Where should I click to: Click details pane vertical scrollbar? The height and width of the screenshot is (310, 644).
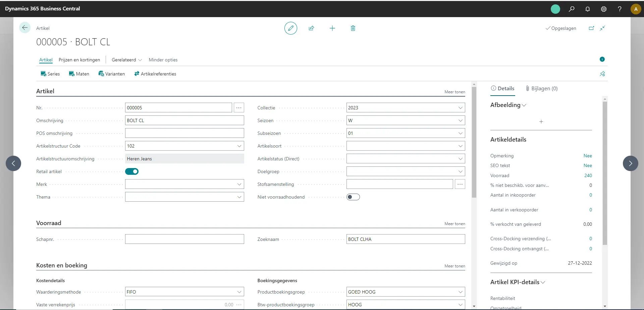[605, 173]
